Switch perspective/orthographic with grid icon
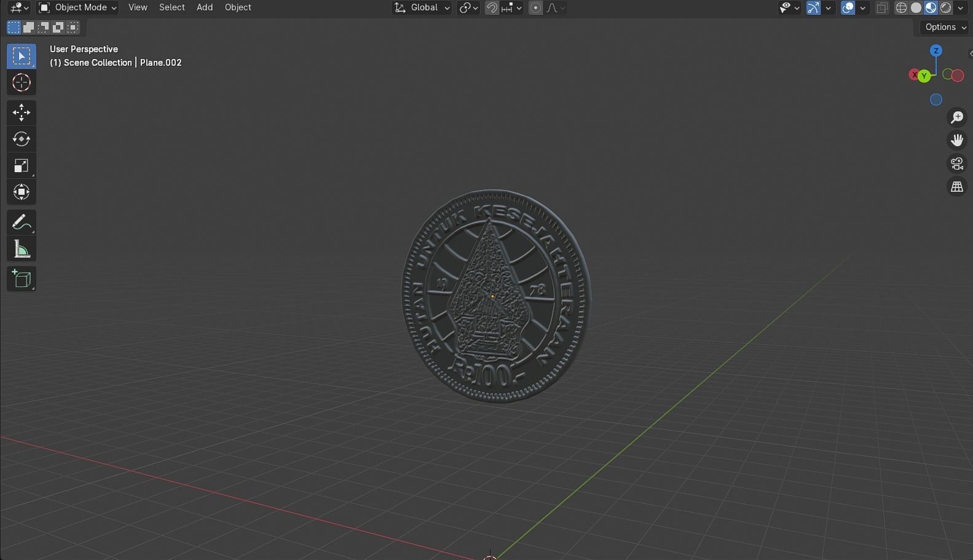The height and width of the screenshot is (560, 973). pos(957,187)
